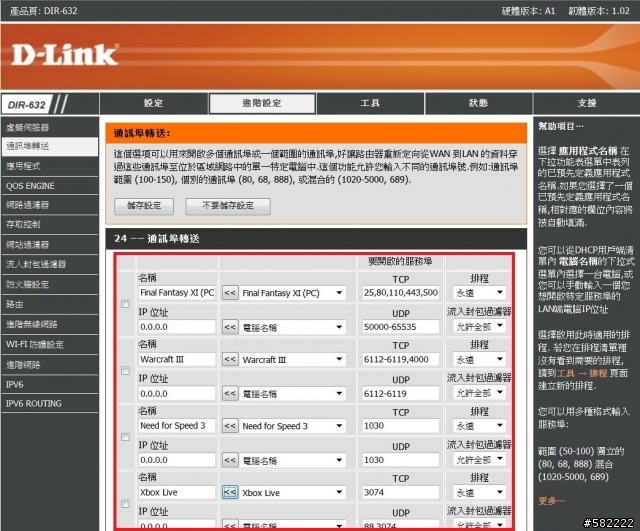The image size is (640, 531).
Task: Open 網路過濾器 in the sidebar
Action: tap(50, 205)
